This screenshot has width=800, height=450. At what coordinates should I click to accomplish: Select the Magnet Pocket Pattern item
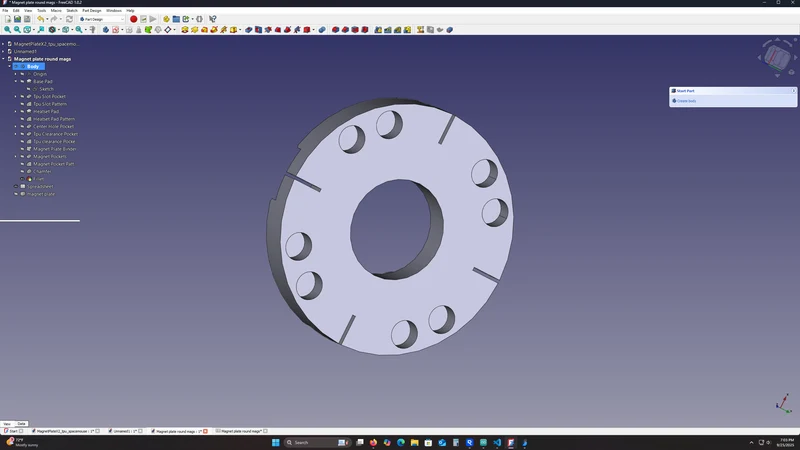click(x=54, y=164)
